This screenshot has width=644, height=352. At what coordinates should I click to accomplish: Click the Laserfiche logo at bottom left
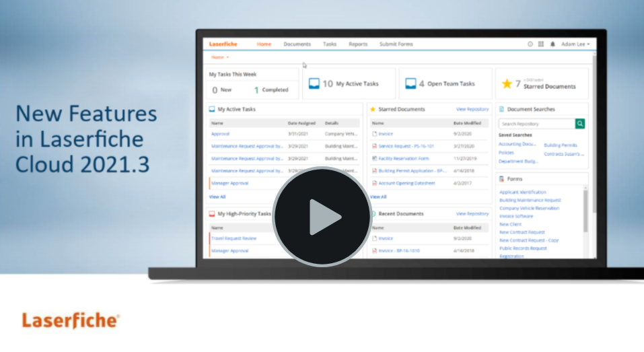pos(71,321)
